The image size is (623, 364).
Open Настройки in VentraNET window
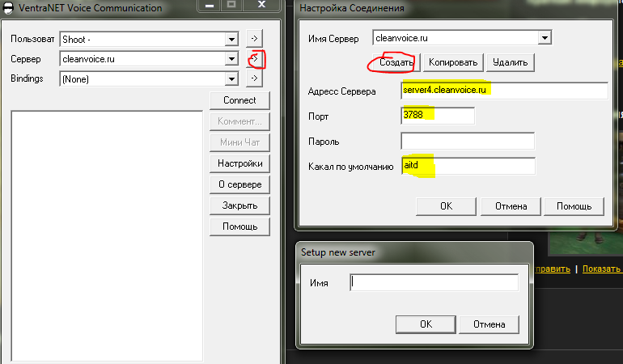point(239,163)
